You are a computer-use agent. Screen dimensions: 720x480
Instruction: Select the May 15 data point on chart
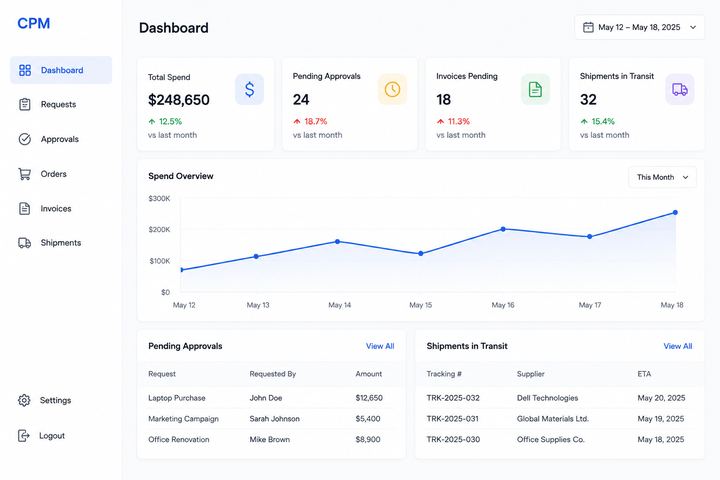pyautogui.click(x=421, y=254)
